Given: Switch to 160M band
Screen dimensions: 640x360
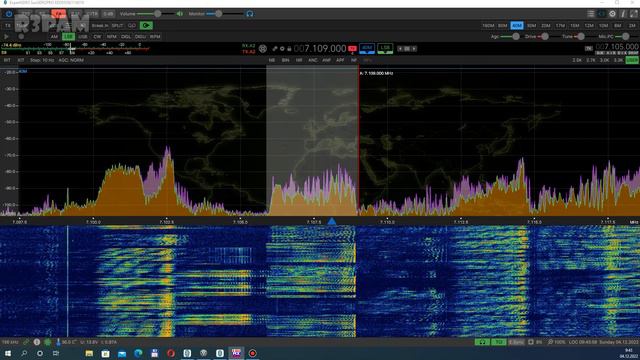Looking at the screenshot, I should (488, 25).
